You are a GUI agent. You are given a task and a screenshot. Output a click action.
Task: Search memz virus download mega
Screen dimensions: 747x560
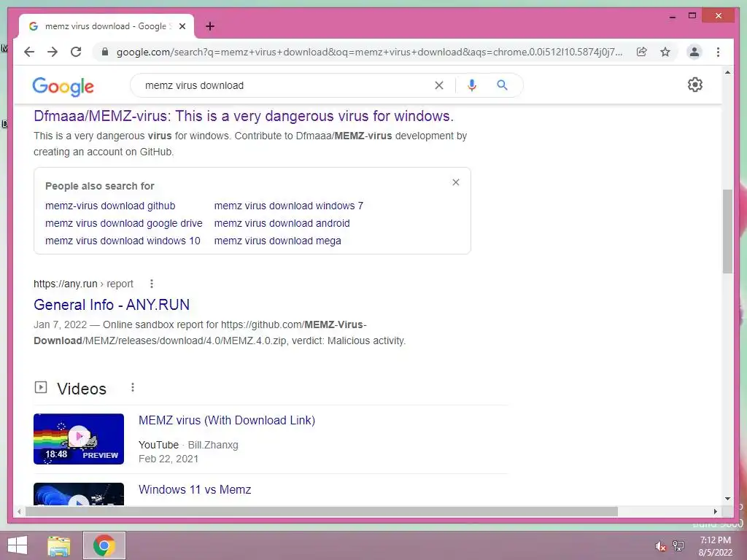click(278, 241)
